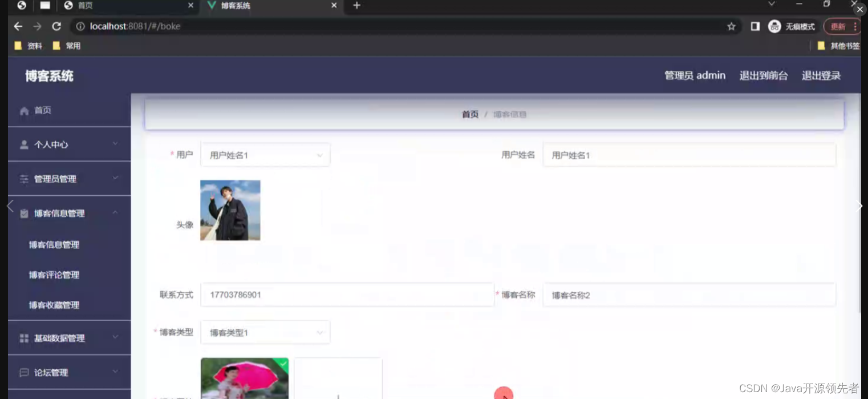Click the right arrow panel slider control
Screen dimensions: 868x399
[x=860, y=206]
